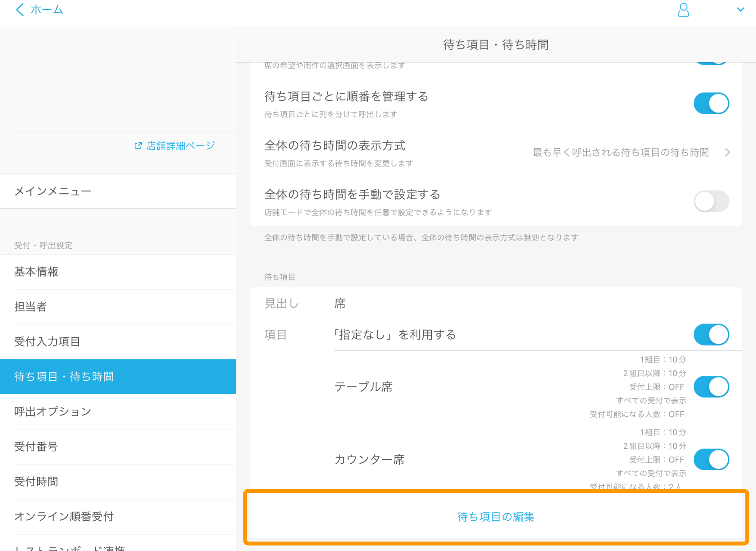This screenshot has height=551, width=756.
Task: Open 受付時間 settings
Action: click(x=118, y=482)
